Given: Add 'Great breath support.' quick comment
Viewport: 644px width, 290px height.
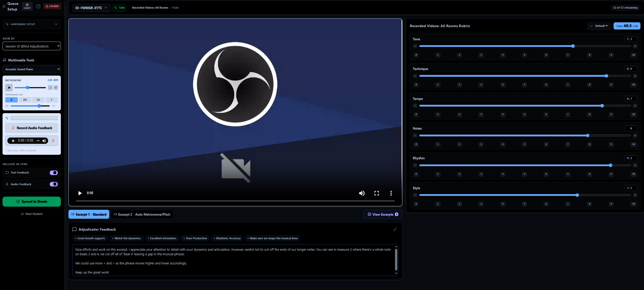Looking at the screenshot, I should (x=90, y=238).
